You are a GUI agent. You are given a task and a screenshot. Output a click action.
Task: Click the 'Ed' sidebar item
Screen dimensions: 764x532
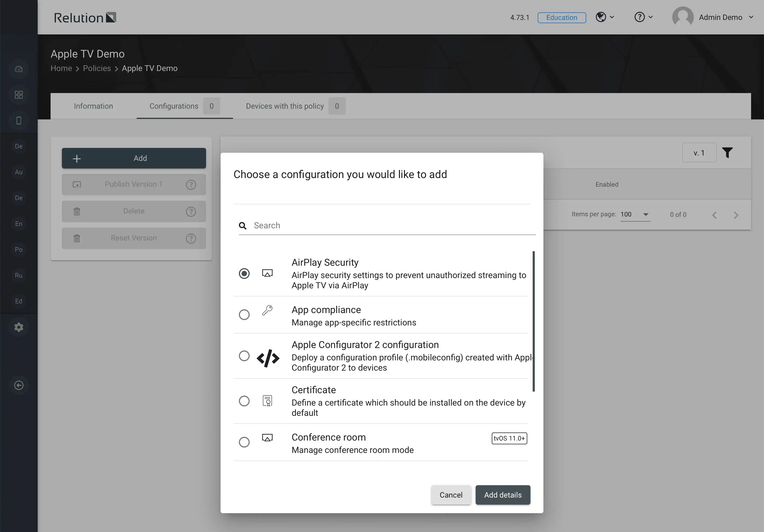19,301
